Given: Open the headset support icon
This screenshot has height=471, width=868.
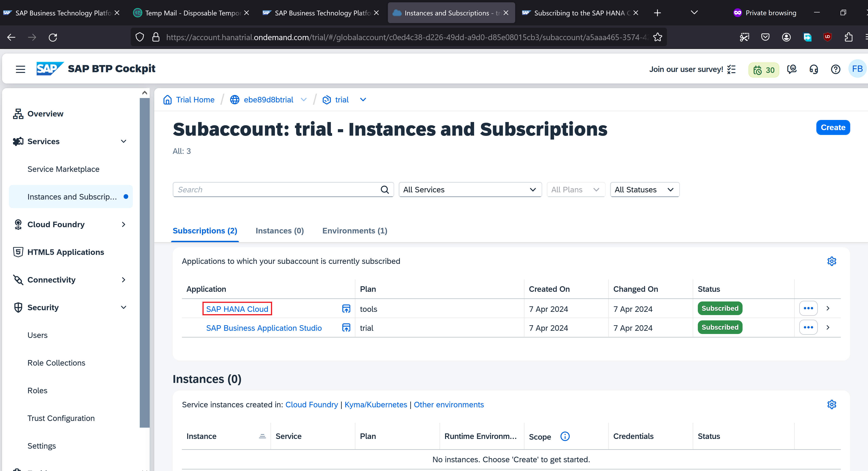Looking at the screenshot, I should (813, 69).
